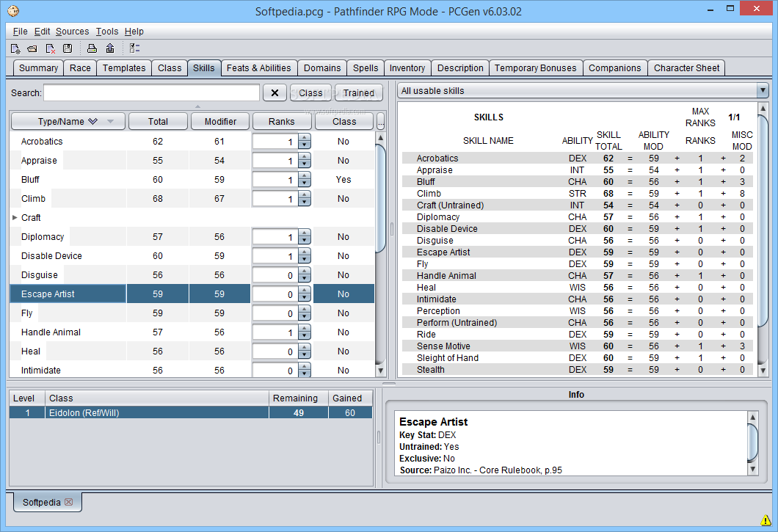
Task: Click Sense Motive row in skill sheet
Action: point(577,346)
